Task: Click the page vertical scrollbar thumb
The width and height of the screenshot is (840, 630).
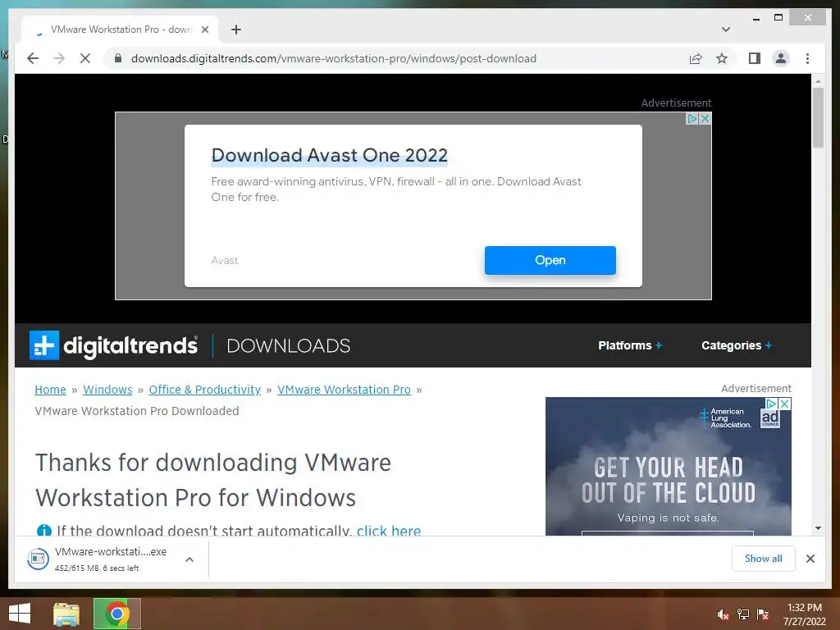Action: pos(818,117)
